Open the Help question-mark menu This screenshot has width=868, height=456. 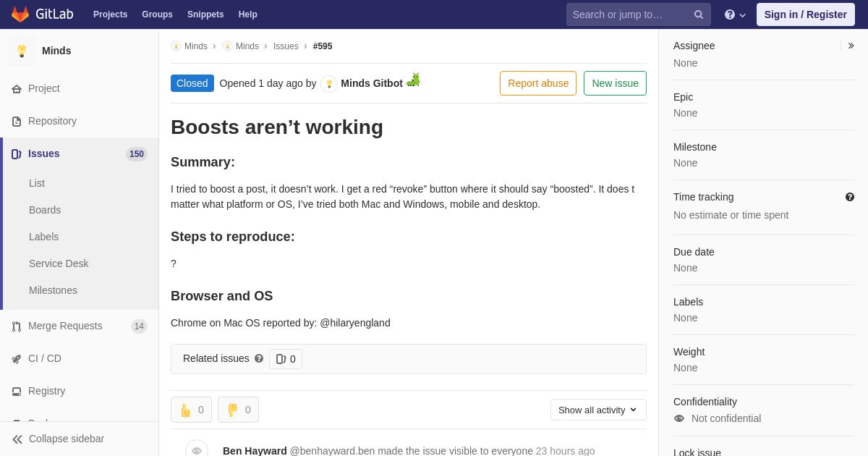pyautogui.click(x=735, y=14)
